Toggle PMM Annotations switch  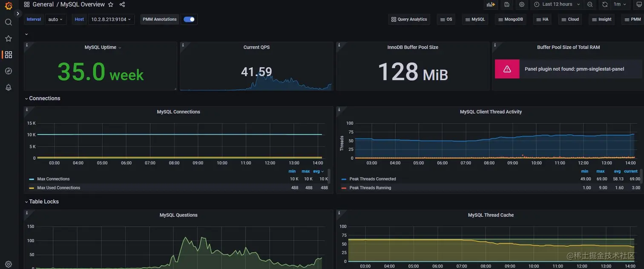(189, 19)
